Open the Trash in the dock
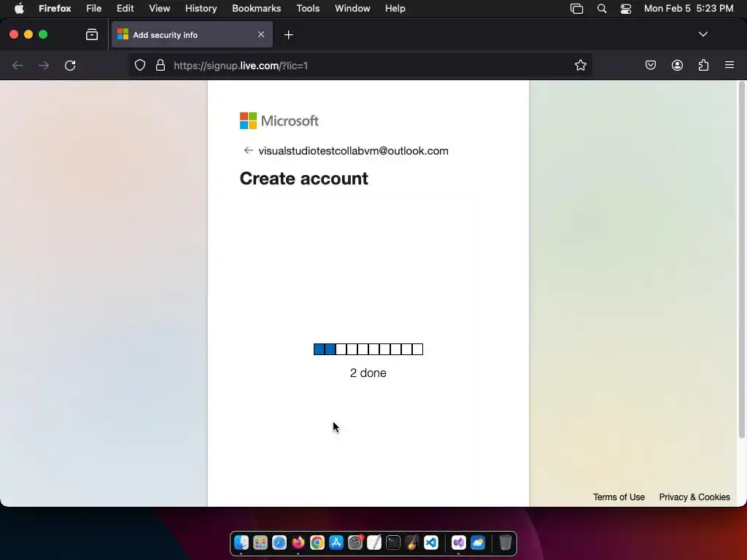The height and width of the screenshot is (560, 747). pos(505,542)
